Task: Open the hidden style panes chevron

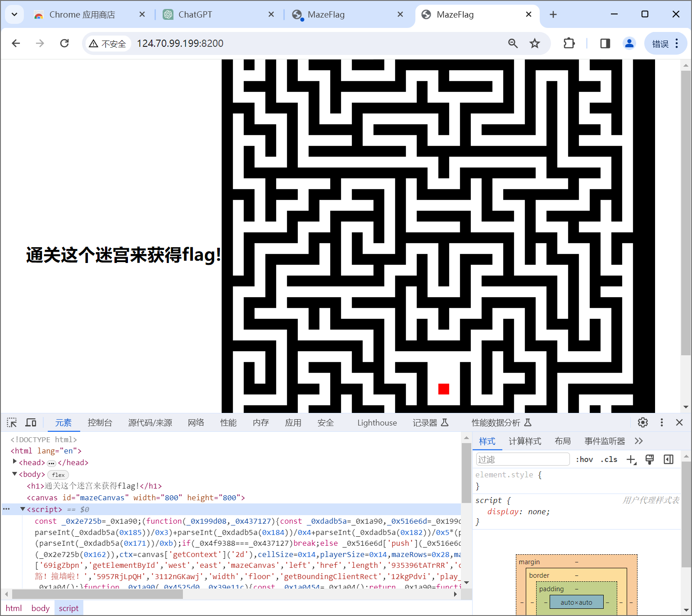Action: tap(638, 441)
